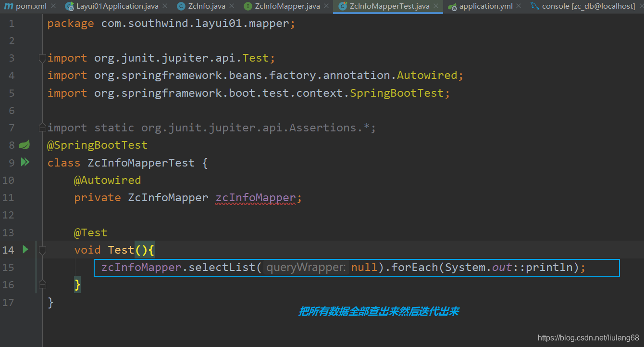Click the closing brace on line 17

[50, 302]
